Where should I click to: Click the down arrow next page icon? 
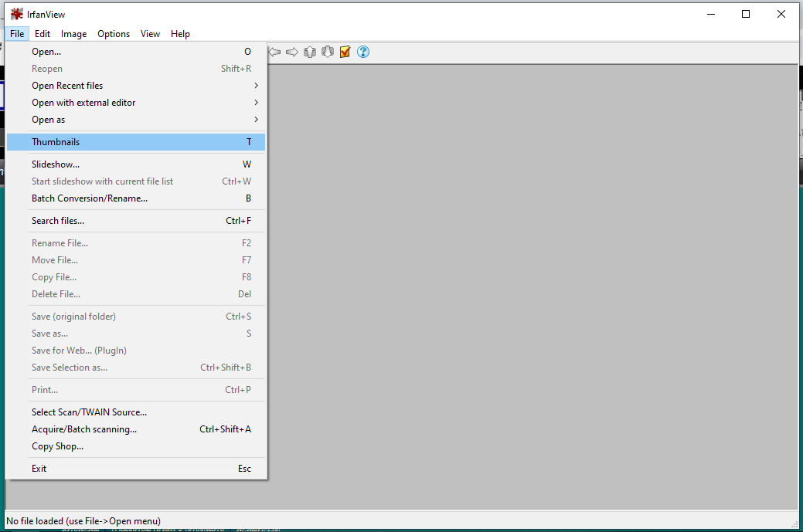point(328,52)
